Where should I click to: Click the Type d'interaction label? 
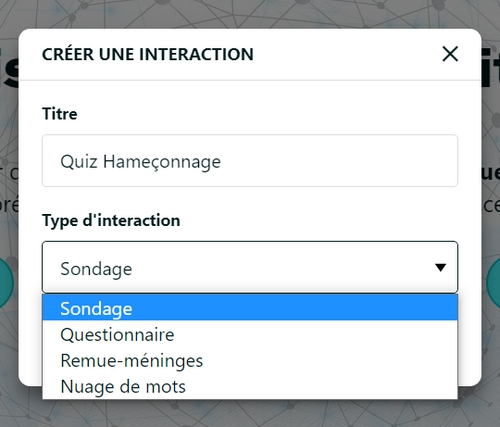111,221
